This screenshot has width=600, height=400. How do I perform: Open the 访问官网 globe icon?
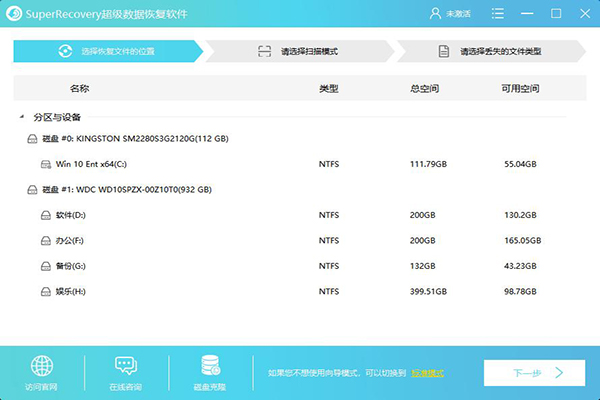tap(42, 366)
